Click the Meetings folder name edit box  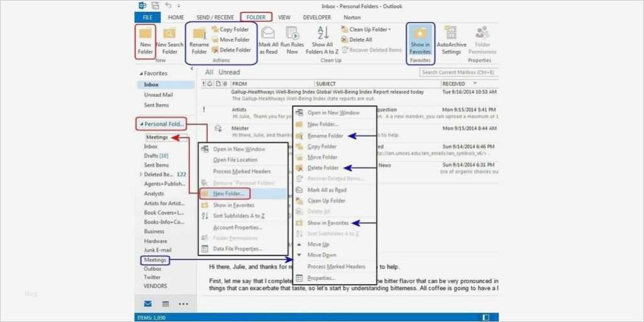[166, 137]
